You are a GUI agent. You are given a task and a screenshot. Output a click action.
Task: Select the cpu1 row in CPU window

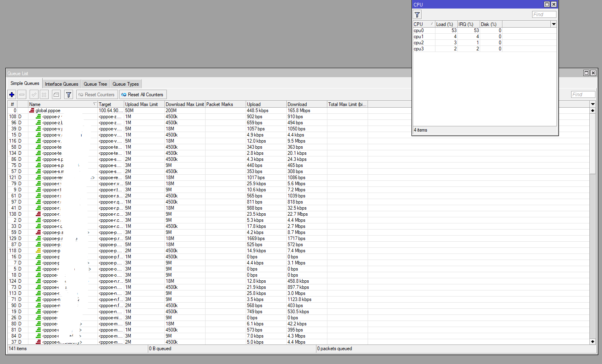click(485, 37)
